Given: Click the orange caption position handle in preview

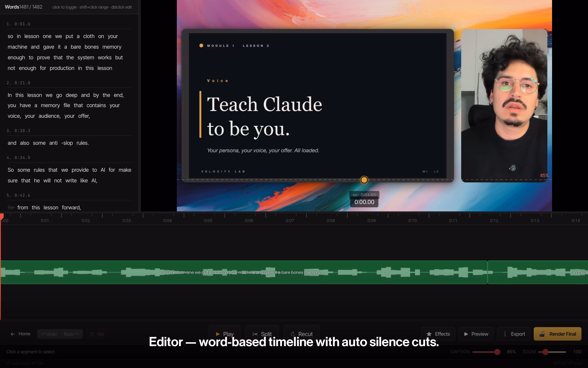Looking at the screenshot, I should pos(364,180).
